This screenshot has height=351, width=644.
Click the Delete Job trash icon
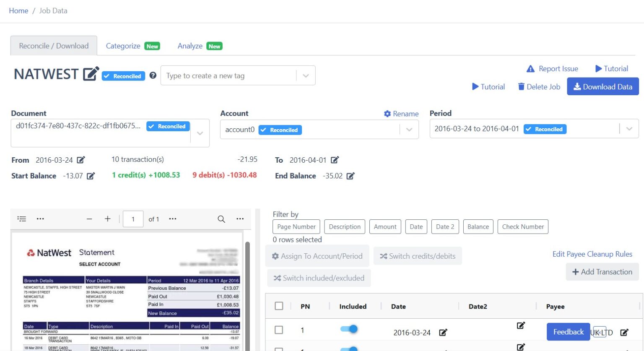pos(521,86)
